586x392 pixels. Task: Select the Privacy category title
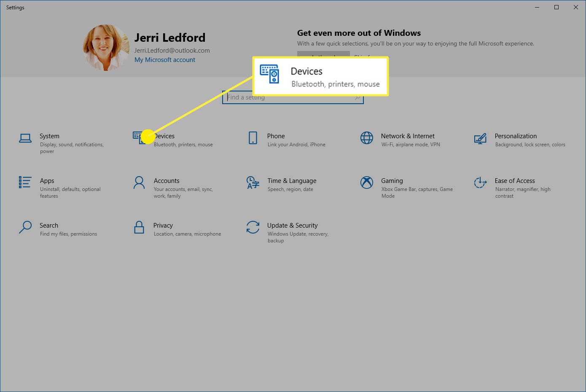pyautogui.click(x=163, y=226)
